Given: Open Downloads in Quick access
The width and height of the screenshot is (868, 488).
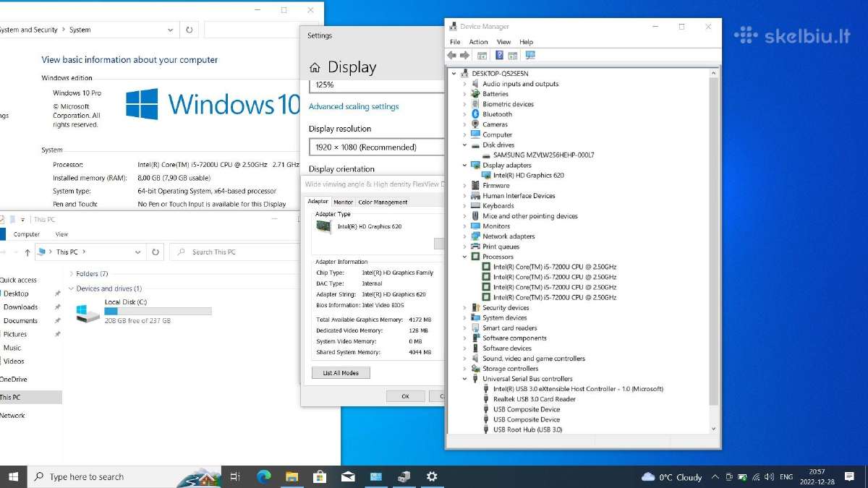Looking at the screenshot, I should 20,307.
